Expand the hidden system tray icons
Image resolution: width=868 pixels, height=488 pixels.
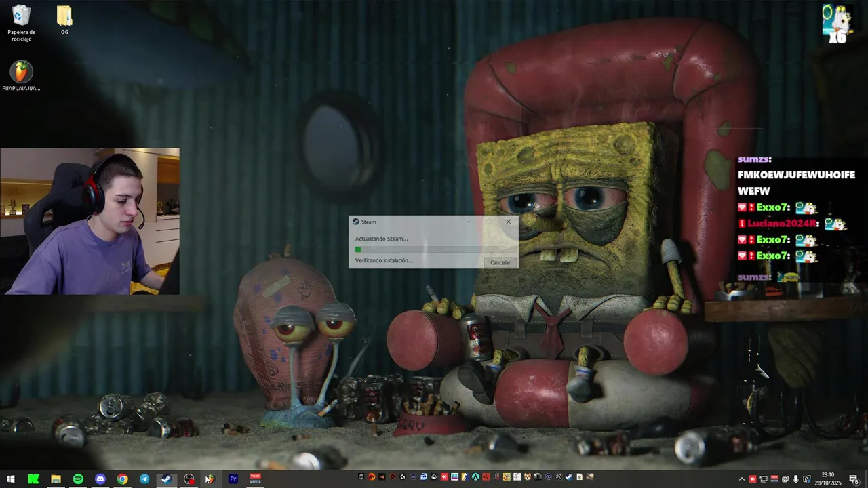coord(742,479)
